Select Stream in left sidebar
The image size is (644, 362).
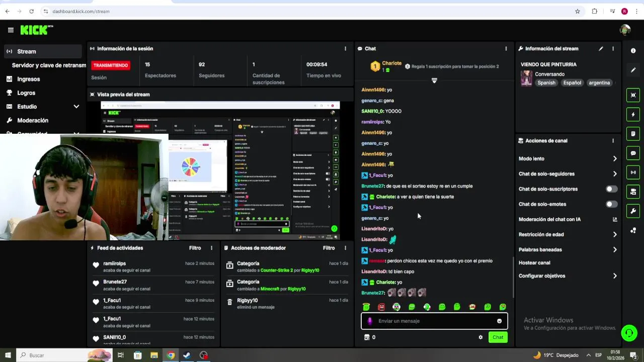(43, 51)
